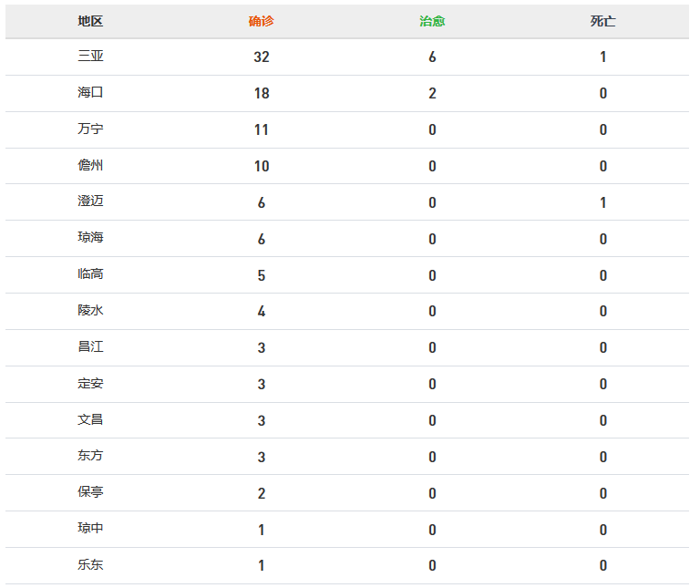Viewport: 700px width, 588px height.
Task: Select the 海口 region name
Action: coord(90,92)
